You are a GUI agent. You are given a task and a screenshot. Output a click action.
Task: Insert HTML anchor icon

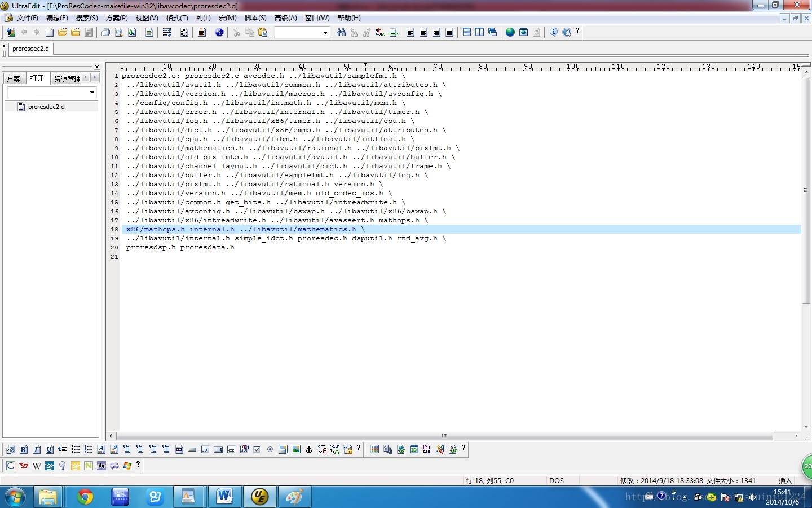point(309,449)
